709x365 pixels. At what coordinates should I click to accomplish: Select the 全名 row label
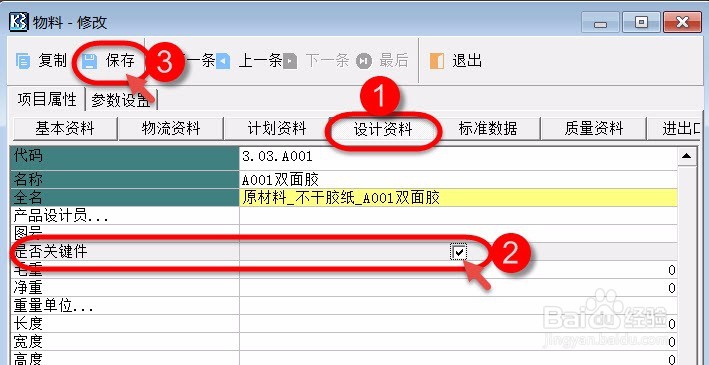(125, 198)
